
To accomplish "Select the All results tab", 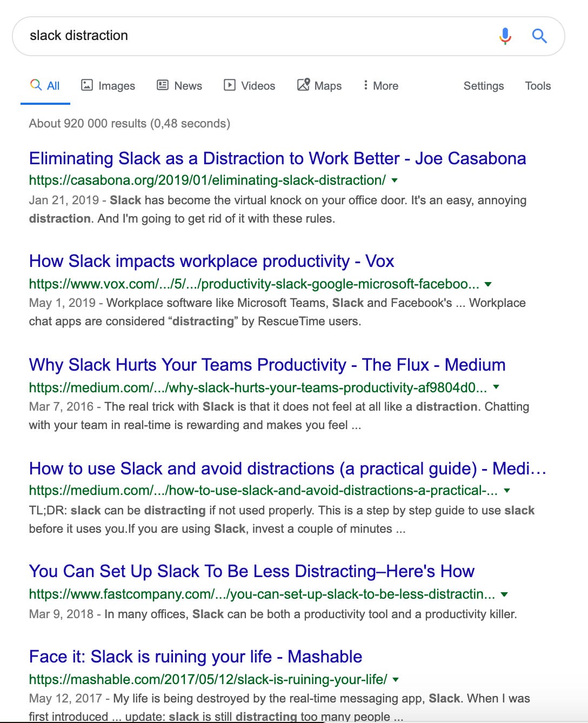I will tap(45, 85).
